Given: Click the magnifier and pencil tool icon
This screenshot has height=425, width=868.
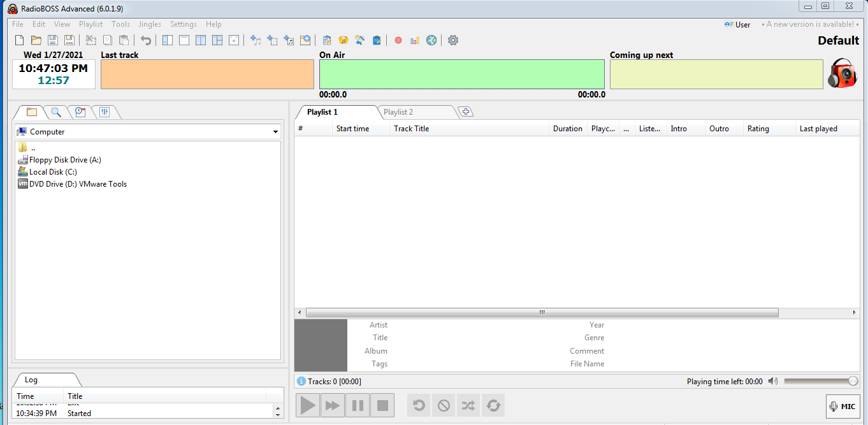Looking at the screenshot, I should (x=360, y=40).
